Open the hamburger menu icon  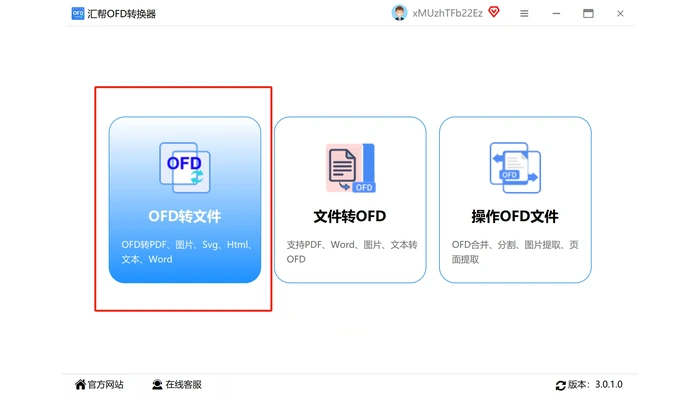[524, 13]
